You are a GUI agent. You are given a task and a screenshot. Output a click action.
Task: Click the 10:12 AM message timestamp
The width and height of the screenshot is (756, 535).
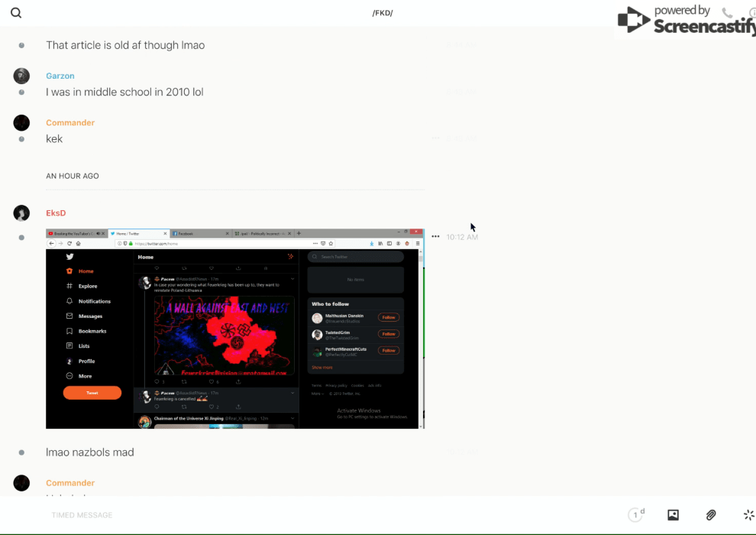[x=462, y=237]
